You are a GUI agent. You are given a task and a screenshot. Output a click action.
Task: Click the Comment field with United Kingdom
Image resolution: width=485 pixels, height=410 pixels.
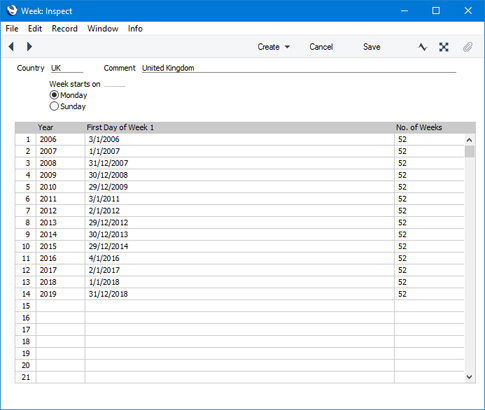coord(299,68)
